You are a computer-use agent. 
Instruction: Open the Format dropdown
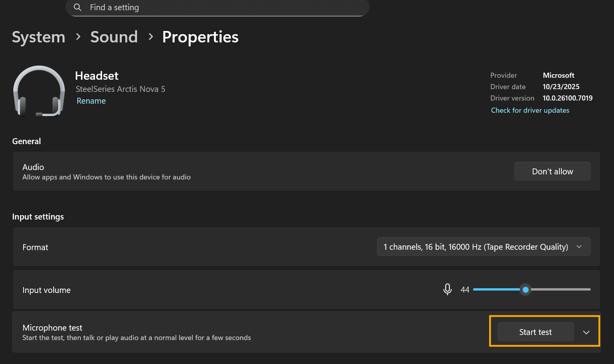[x=483, y=247]
